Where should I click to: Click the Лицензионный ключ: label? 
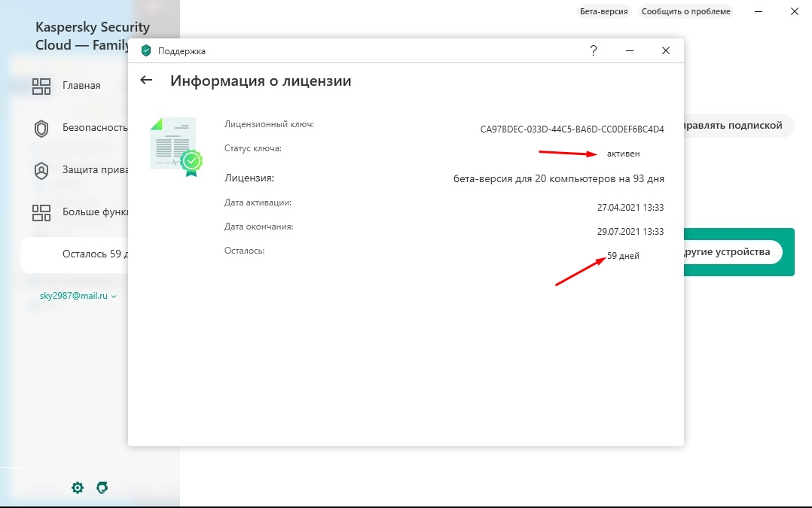coord(270,124)
